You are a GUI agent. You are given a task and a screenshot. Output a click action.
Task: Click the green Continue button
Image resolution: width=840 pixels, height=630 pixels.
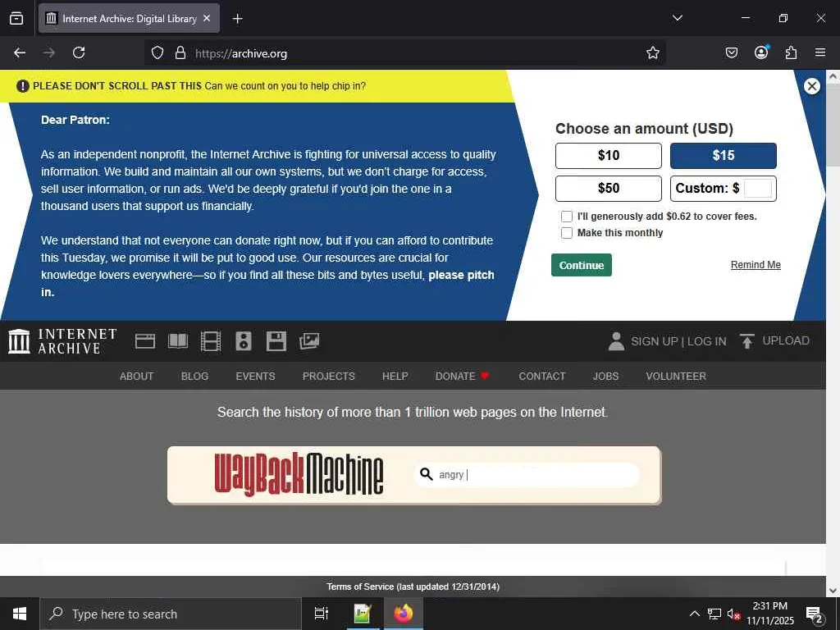pos(582,265)
